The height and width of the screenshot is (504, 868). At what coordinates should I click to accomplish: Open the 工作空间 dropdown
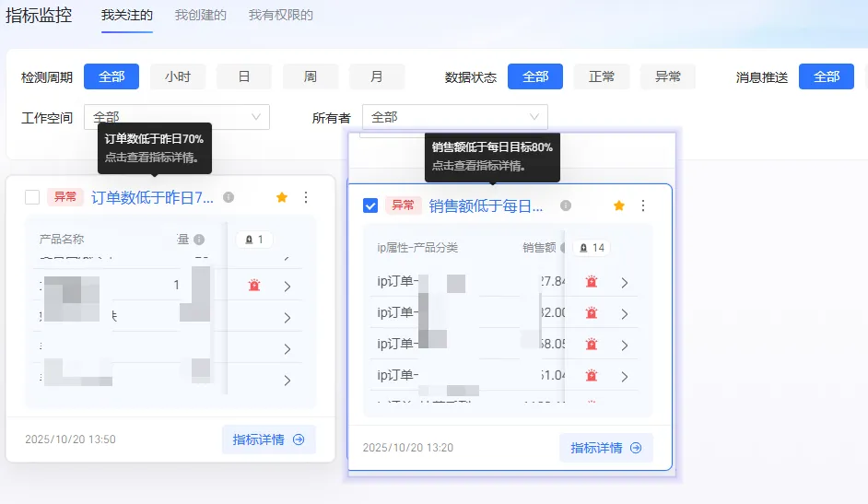click(x=177, y=117)
